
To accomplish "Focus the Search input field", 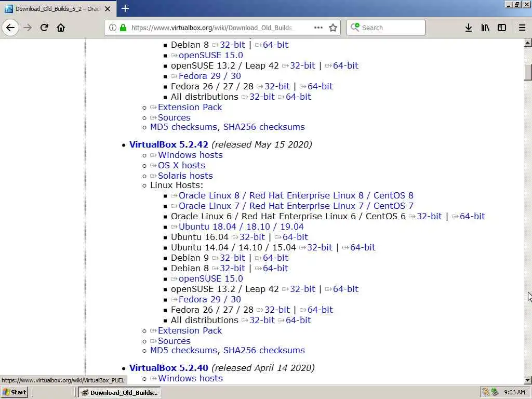I will (x=385, y=28).
